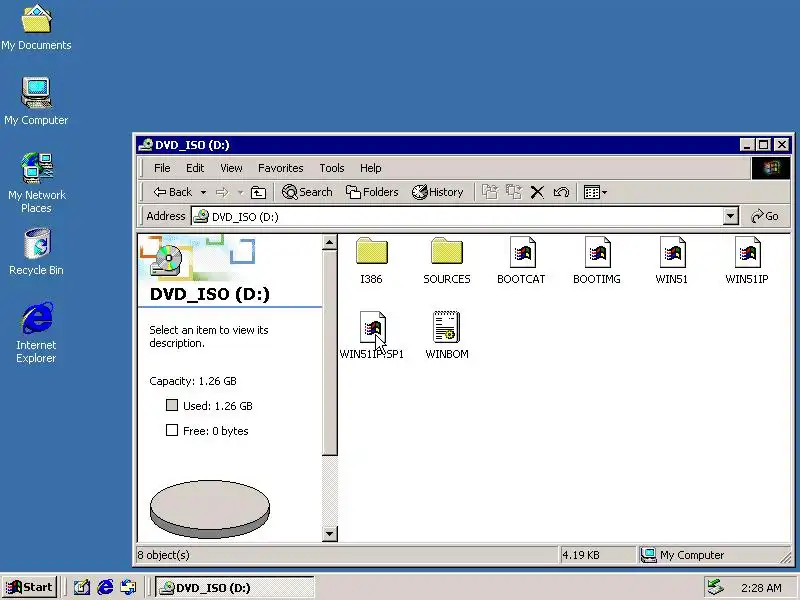Open the File menu

(x=162, y=168)
